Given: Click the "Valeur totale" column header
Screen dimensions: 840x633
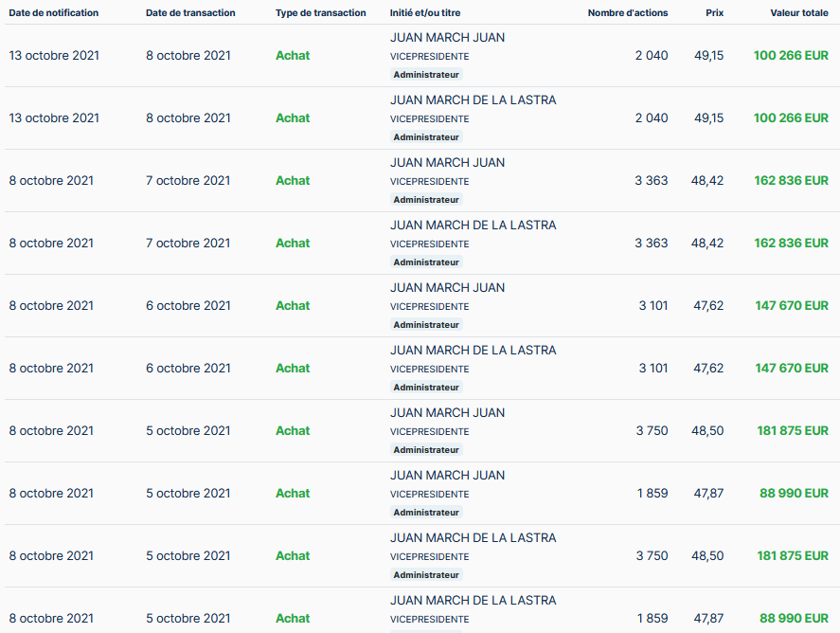Looking at the screenshot, I should pyautogui.click(x=799, y=13).
